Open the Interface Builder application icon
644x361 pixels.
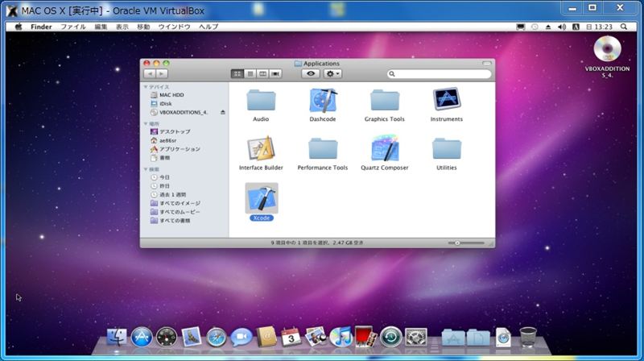pyautogui.click(x=261, y=148)
